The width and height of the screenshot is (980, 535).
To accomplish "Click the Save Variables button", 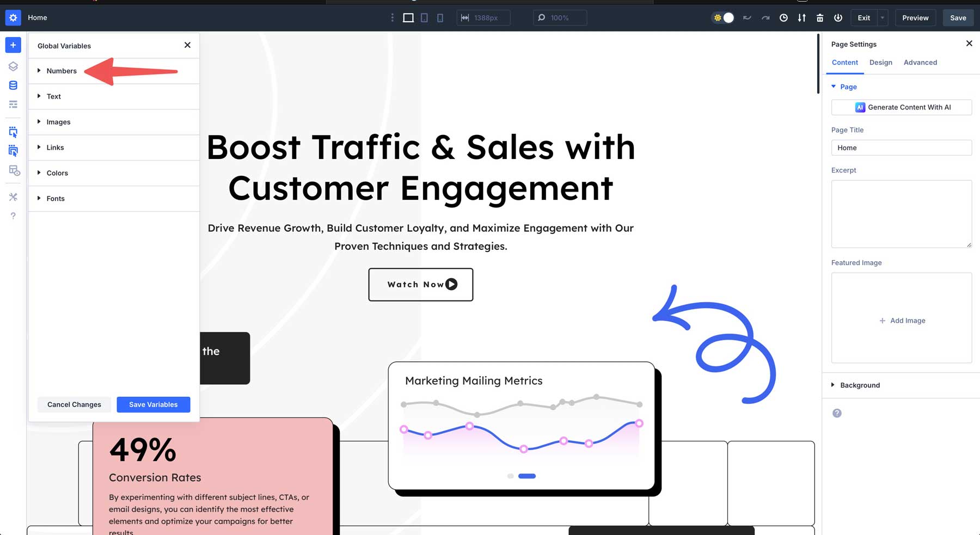I will 153,404.
